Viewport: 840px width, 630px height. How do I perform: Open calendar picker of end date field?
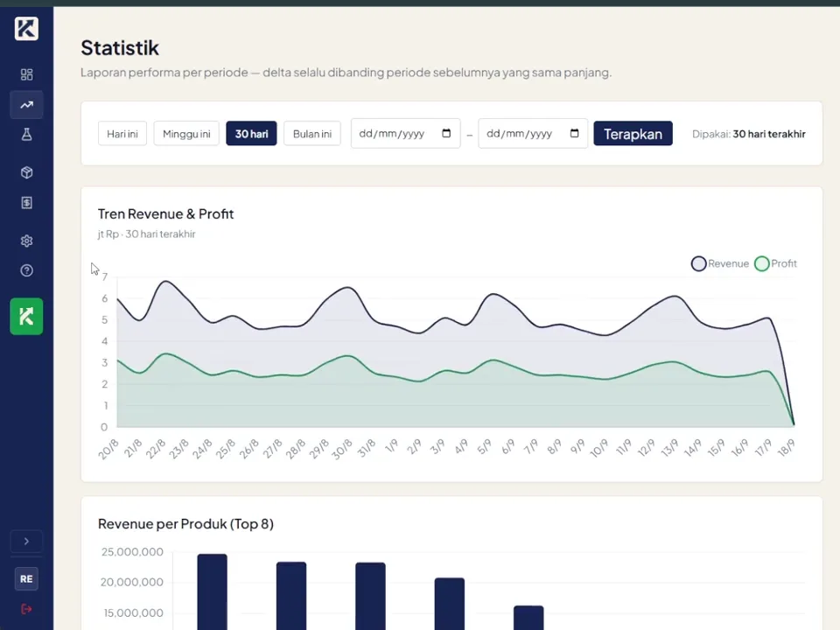pos(574,133)
